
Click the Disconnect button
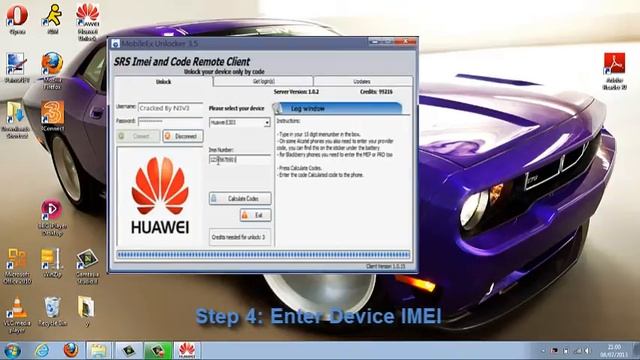click(183, 136)
